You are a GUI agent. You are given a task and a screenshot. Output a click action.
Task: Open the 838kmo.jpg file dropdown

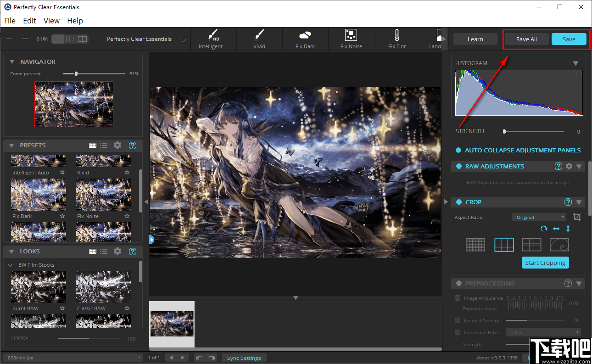point(73,358)
